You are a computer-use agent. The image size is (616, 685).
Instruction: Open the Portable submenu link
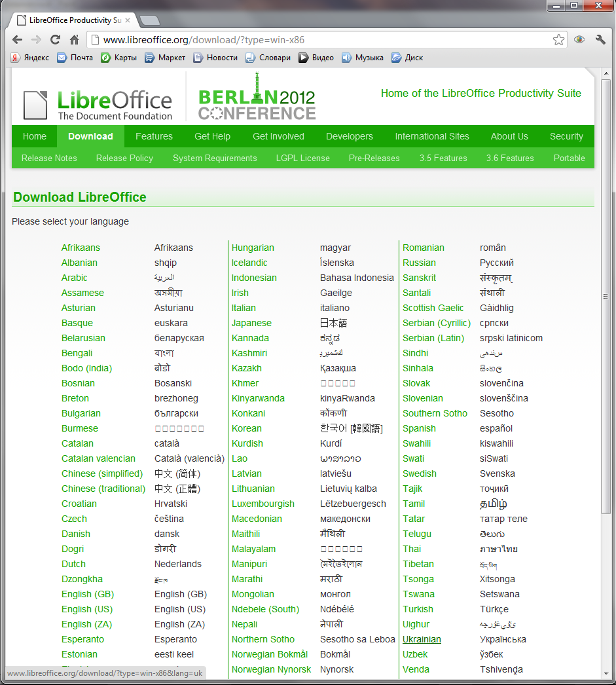click(x=570, y=158)
